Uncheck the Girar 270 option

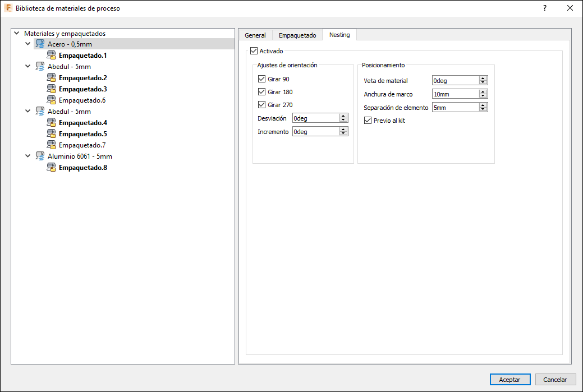[261, 105]
